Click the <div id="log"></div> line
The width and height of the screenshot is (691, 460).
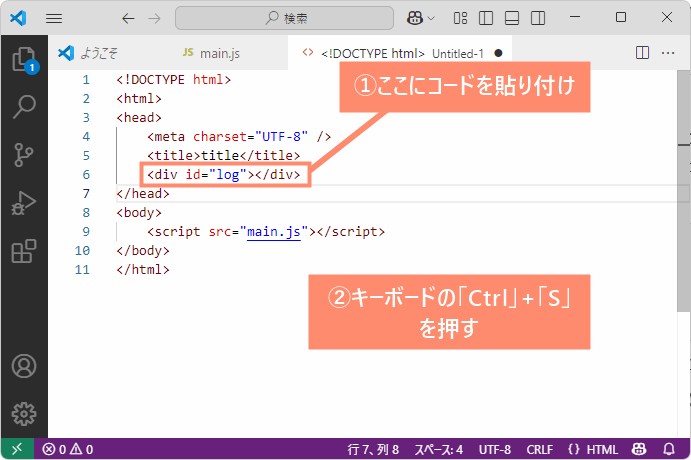[x=224, y=175]
